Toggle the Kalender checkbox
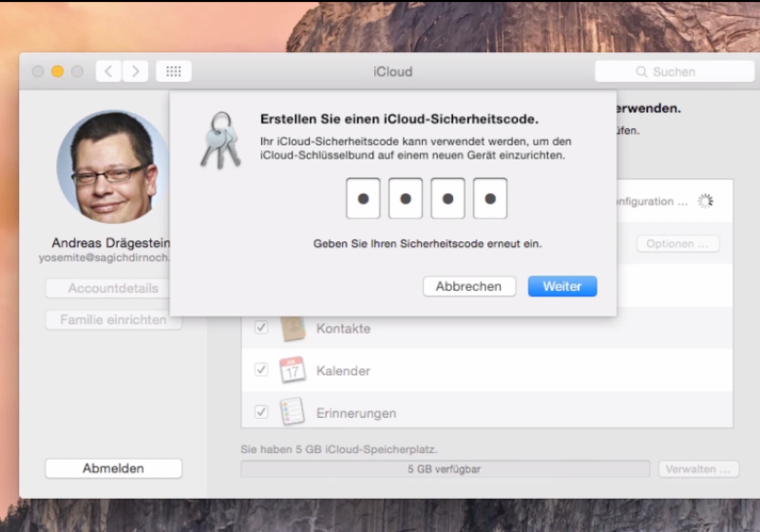 (261, 370)
